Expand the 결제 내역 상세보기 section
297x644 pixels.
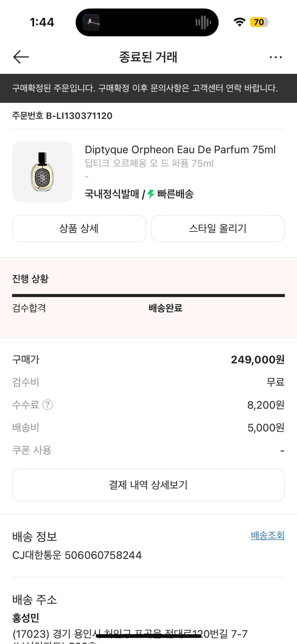(x=148, y=485)
